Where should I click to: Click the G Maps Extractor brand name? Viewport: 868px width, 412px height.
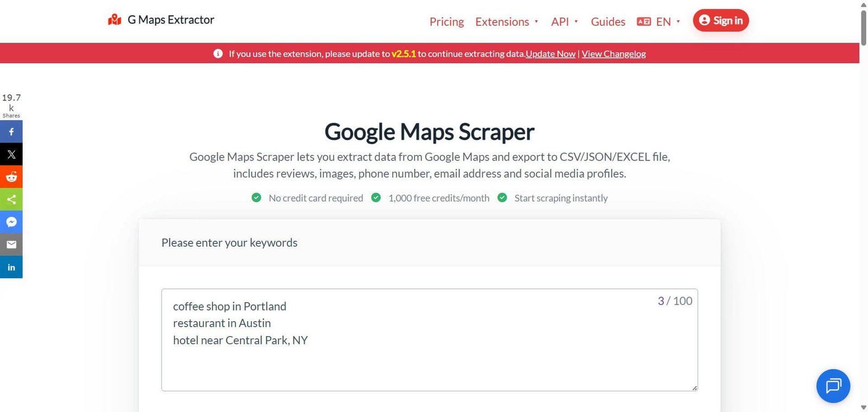tap(171, 20)
